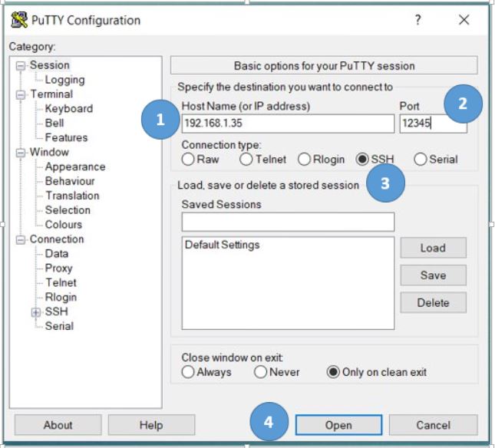Focus the Saved Sessions name field
The width and height of the screenshot is (495, 448).
(288, 222)
